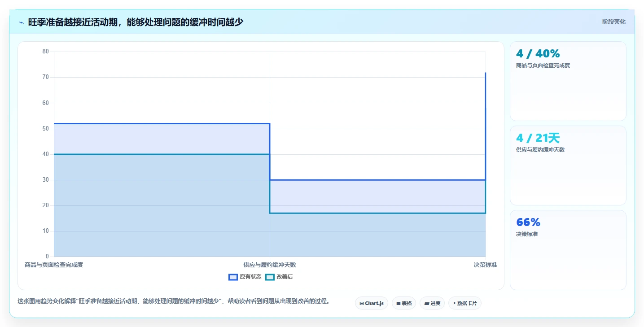Click the 表格 tag chip
This screenshot has width=644, height=327.
point(404,303)
